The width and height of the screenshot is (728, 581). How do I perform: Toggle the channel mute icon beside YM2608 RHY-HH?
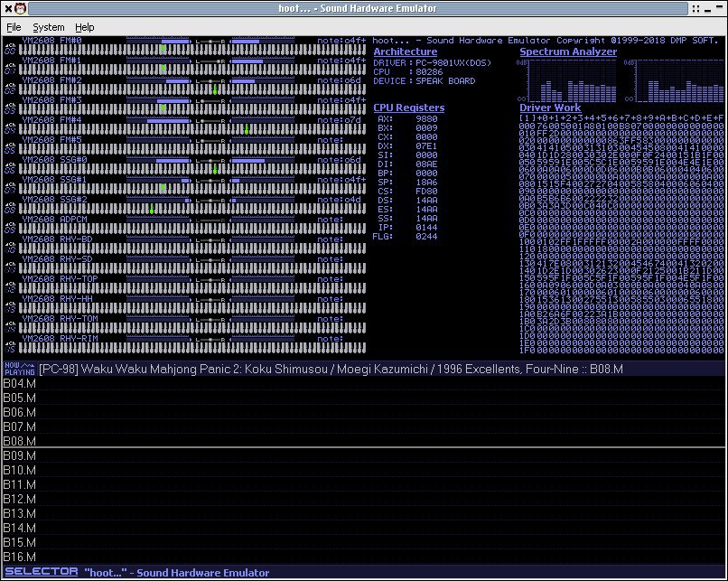coord(10,308)
